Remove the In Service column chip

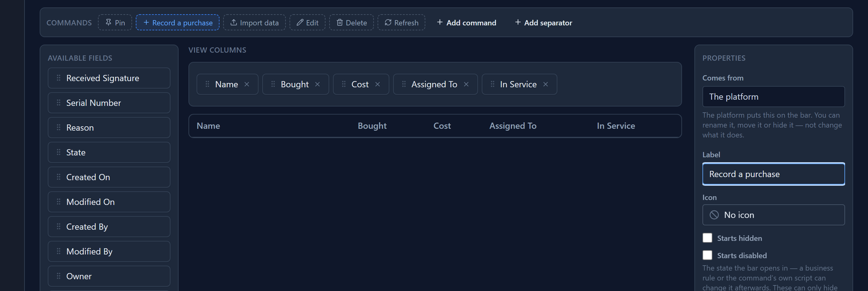[546, 84]
